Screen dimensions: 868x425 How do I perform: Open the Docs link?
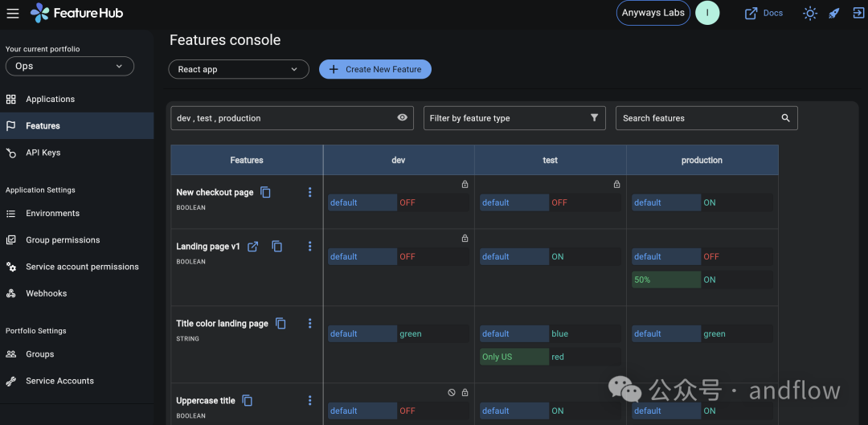[764, 14]
